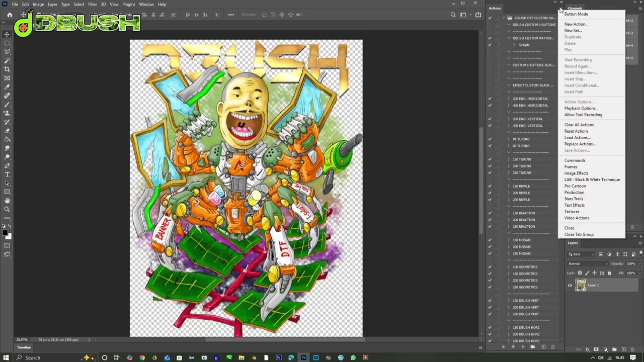Toggle checkmark for 200 DBUSH VERT action
Screen dimensions: 644x362
tap(490, 307)
